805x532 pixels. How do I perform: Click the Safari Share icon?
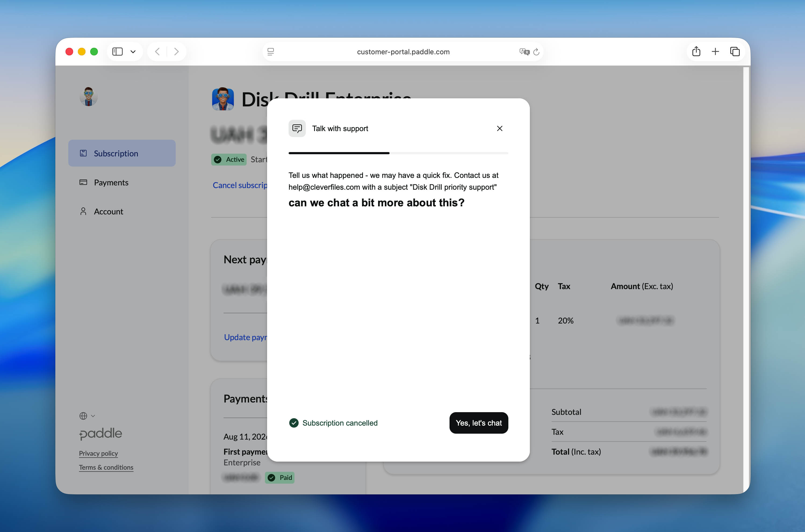pyautogui.click(x=696, y=51)
